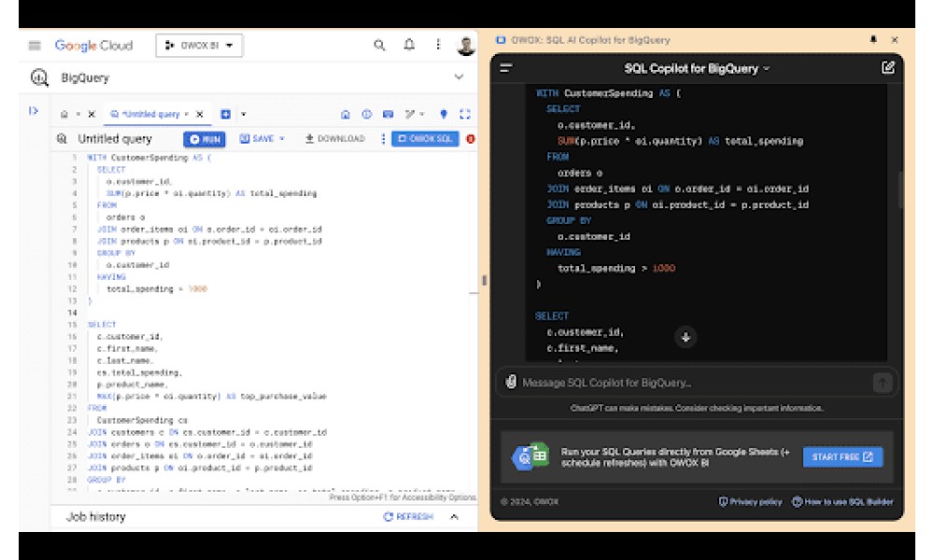Click the lightbulb tips icon
Screen dimensions: 934x560
[x=443, y=114]
